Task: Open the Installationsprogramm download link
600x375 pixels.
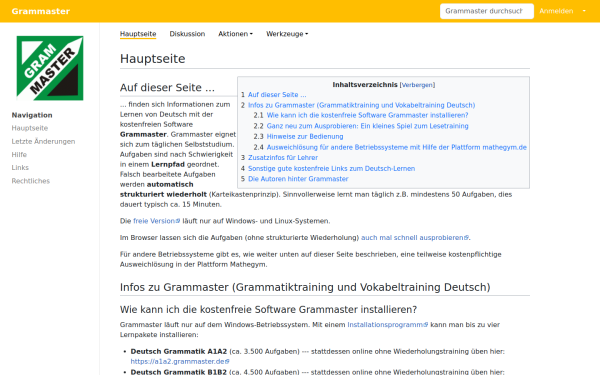Action: point(387,324)
